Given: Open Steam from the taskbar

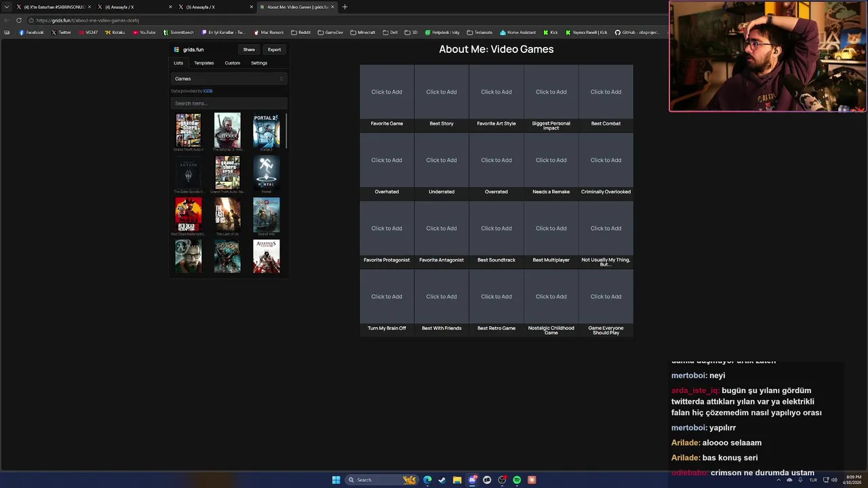Looking at the screenshot, I should (442, 480).
